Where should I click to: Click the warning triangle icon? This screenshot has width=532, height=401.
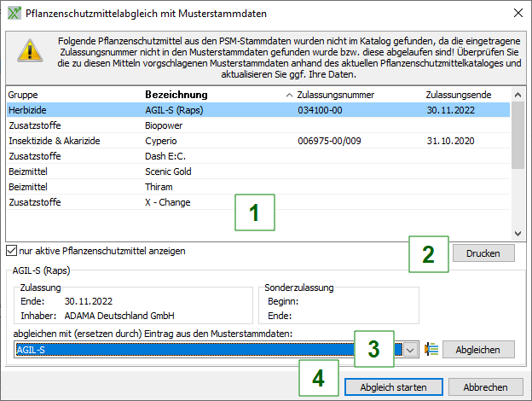pos(29,52)
